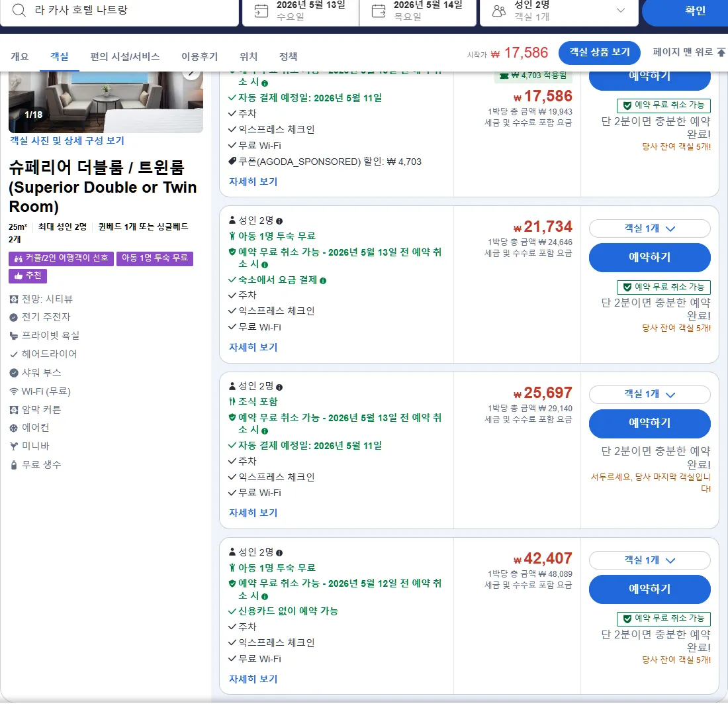Click the info icon beside 숙소에서 요금 결제
The height and width of the screenshot is (704, 728).
pos(323,281)
